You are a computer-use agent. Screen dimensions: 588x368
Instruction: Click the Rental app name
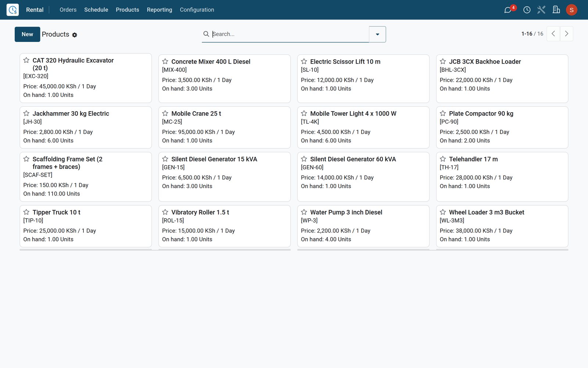(35, 10)
